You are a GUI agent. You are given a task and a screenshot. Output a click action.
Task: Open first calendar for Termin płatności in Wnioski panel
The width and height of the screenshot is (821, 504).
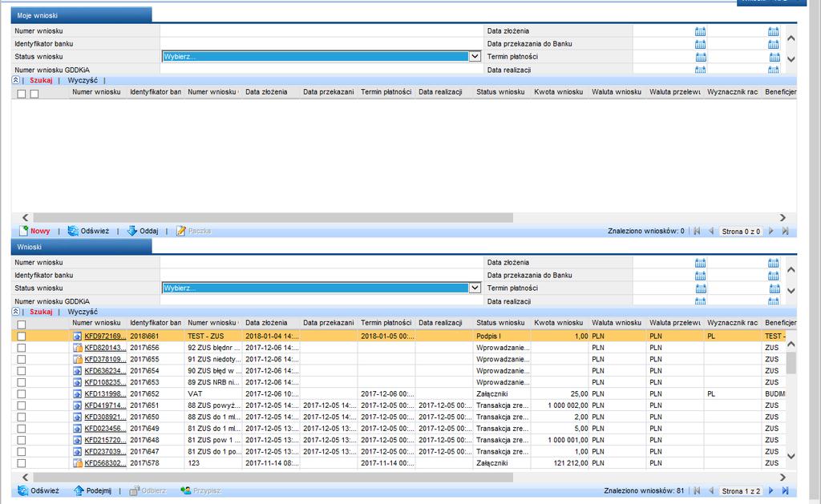click(701, 288)
